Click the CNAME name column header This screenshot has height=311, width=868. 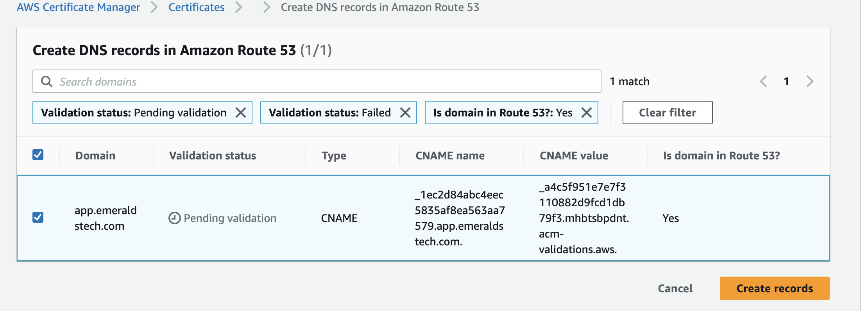450,155
